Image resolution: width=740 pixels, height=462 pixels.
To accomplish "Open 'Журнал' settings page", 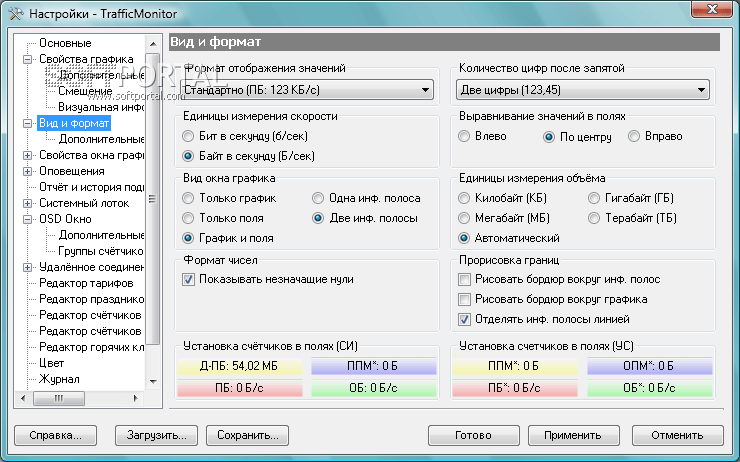I will click(x=59, y=379).
